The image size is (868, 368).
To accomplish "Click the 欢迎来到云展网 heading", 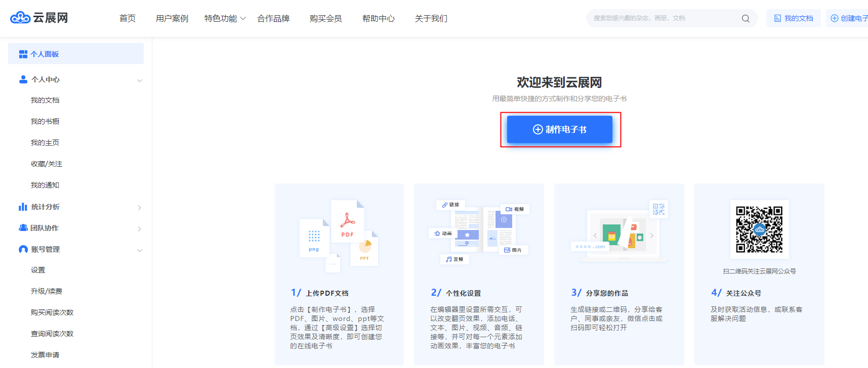I will pyautogui.click(x=559, y=82).
